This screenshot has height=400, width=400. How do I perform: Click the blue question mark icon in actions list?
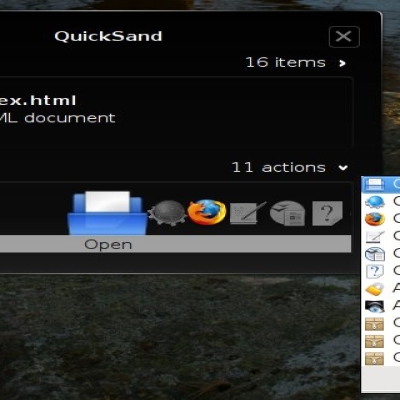[375, 271]
